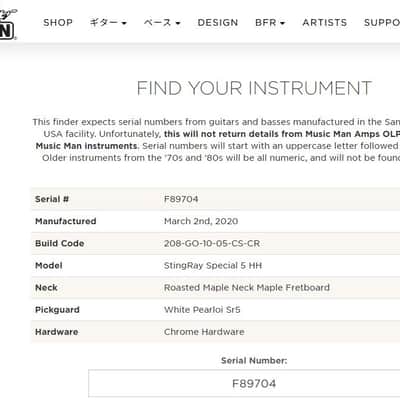The width and height of the screenshot is (400, 400).
Task: Expand the ベース dropdown menu
Action: point(162,23)
